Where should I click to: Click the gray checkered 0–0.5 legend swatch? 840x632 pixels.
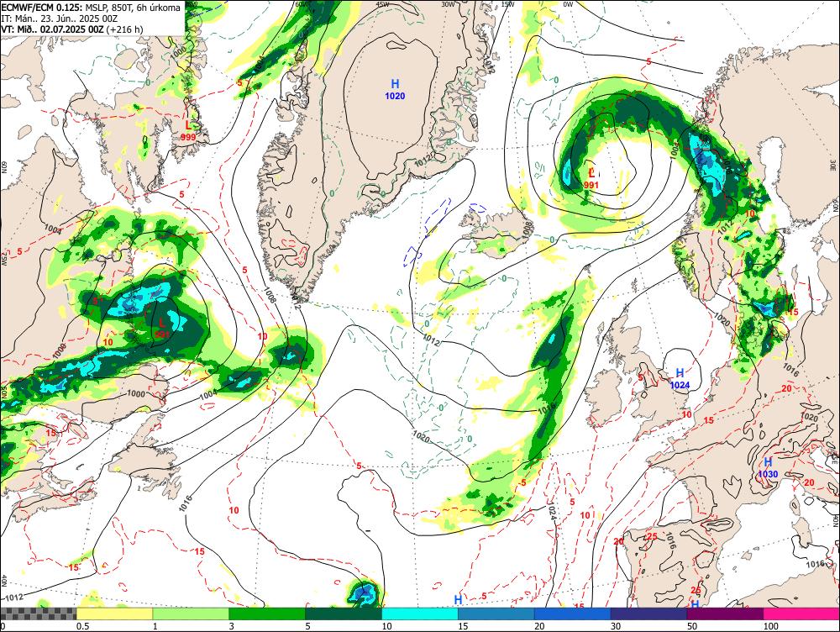coord(38,614)
